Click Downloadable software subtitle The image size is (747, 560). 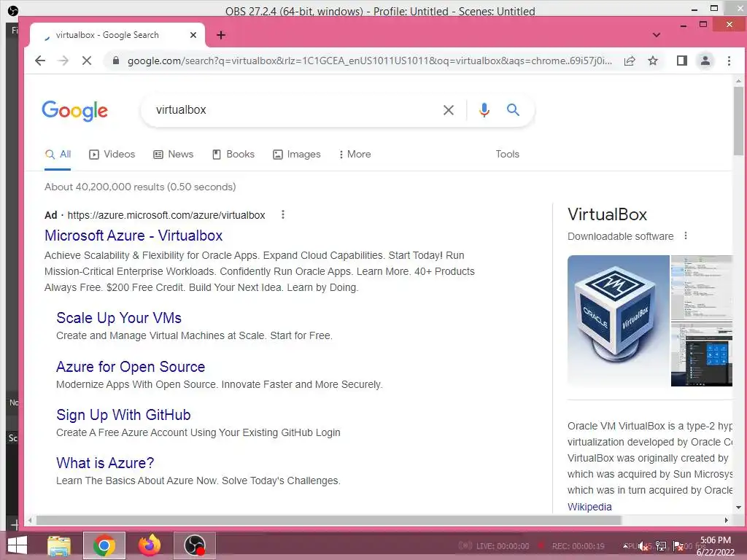pos(620,236)
